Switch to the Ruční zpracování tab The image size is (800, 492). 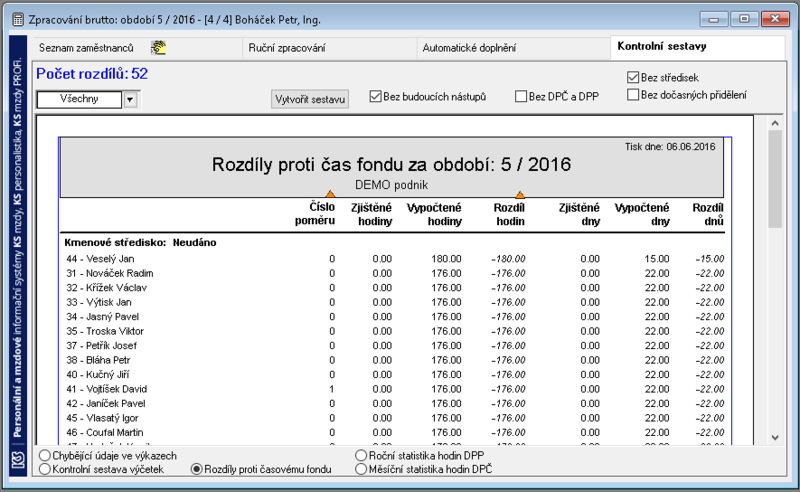coord(287,48)
